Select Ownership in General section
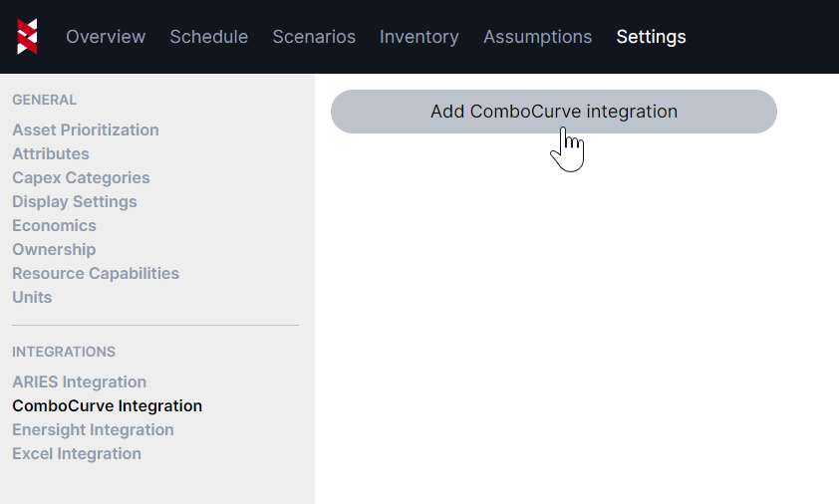Viewport: 839px width, 504px height. point(54,250)
